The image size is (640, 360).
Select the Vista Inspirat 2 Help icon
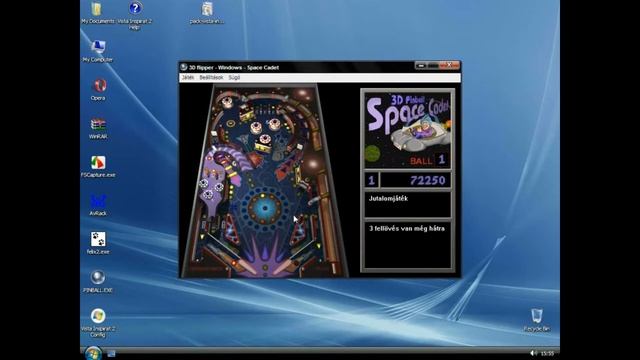tap(135, 16)
